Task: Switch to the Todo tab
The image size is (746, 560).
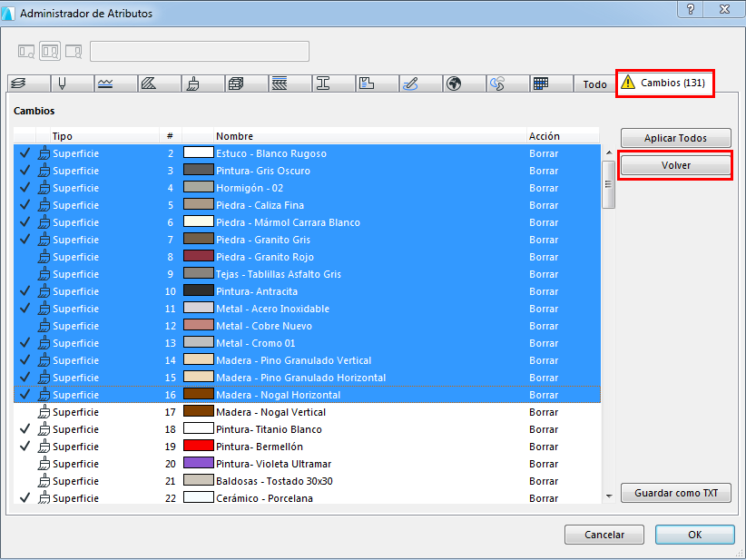Action: (x=594, y=84)
